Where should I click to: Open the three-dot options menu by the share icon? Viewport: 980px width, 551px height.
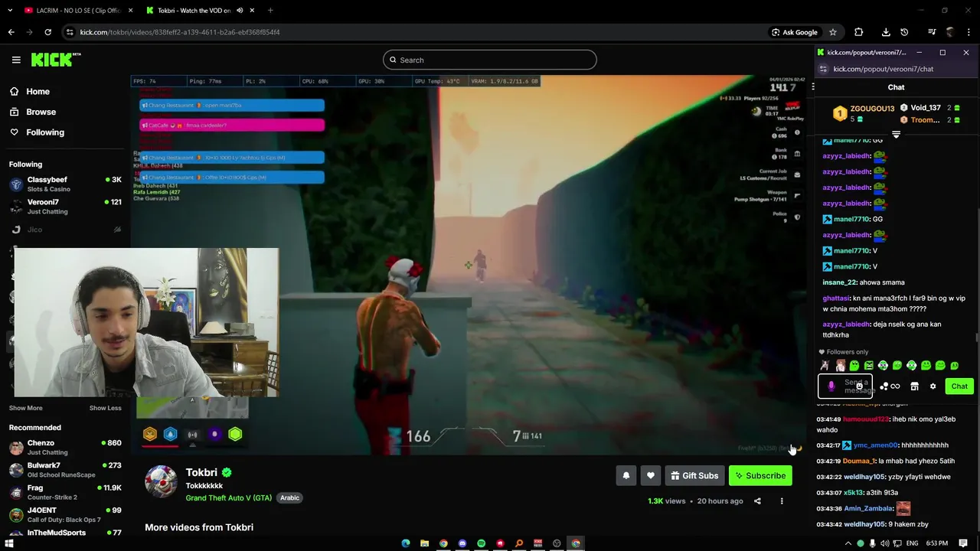pyautogui.click(x=782, y=501)
